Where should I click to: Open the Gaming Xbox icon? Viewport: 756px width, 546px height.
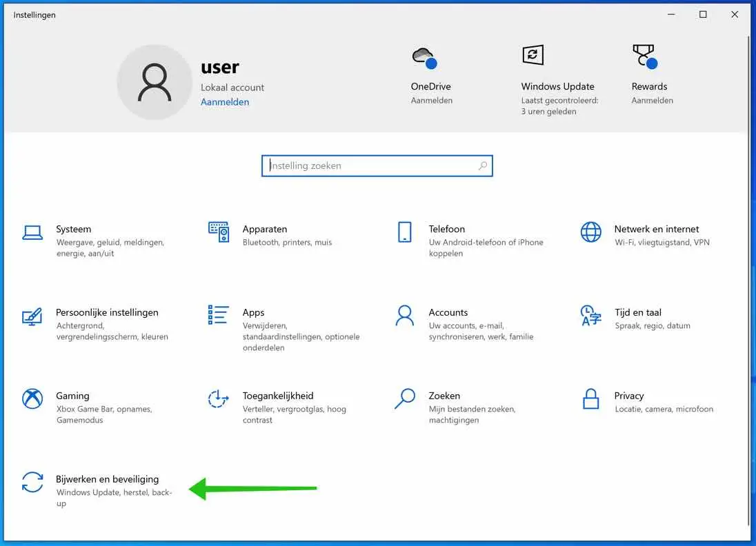32,399
